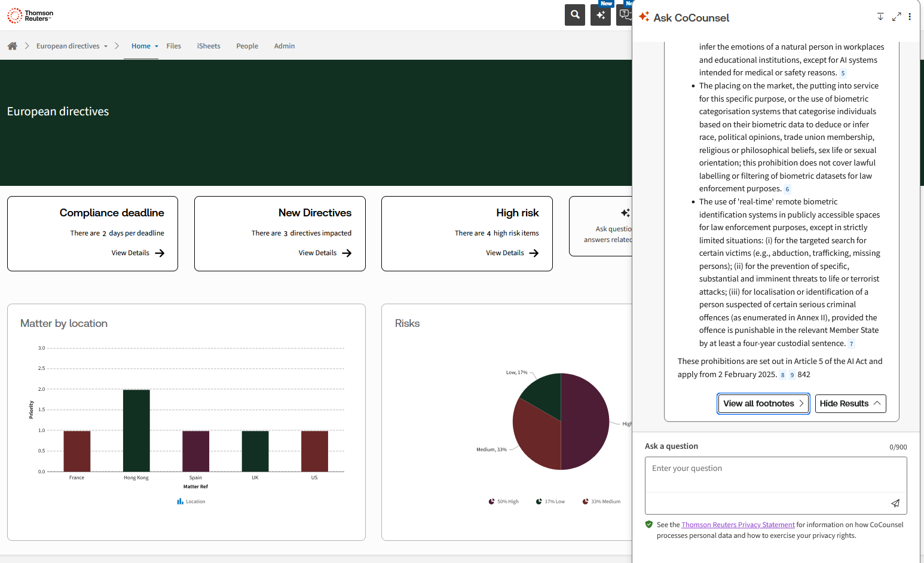924x563 pixels.
Task: Click the Enter your question text field
Action: (x=775, y=475)
